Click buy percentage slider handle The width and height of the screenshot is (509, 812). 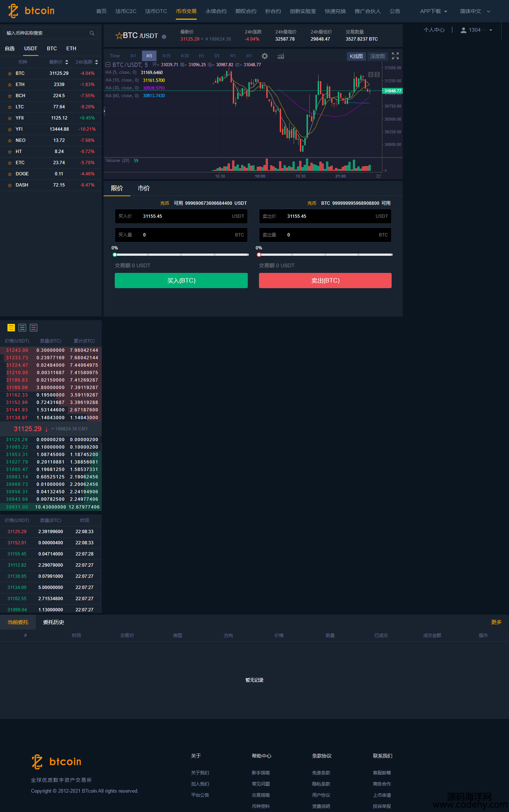tap(115, 255)
